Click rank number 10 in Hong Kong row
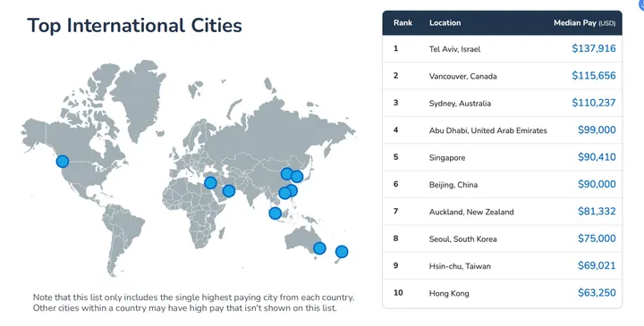The height and width of the screenshot is (326, 644). [x=398, y=293]
